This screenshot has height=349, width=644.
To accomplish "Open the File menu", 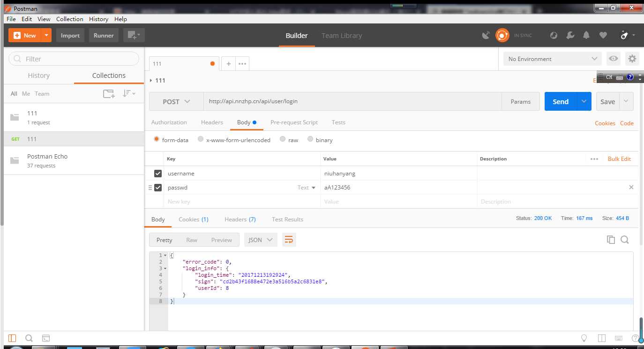I will click(x=11, y=19).
